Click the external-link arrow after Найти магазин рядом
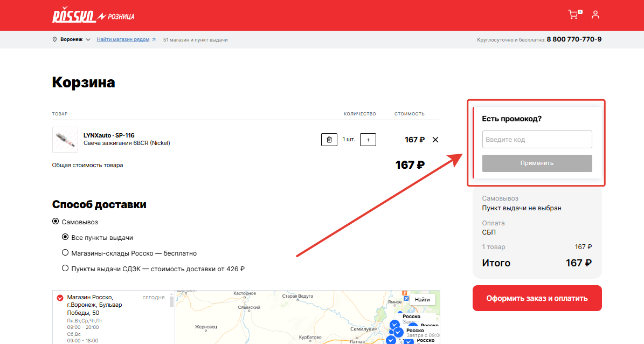The width and height of the screenshot is (644, 344). pyautogui.click(x=154, y=40)
